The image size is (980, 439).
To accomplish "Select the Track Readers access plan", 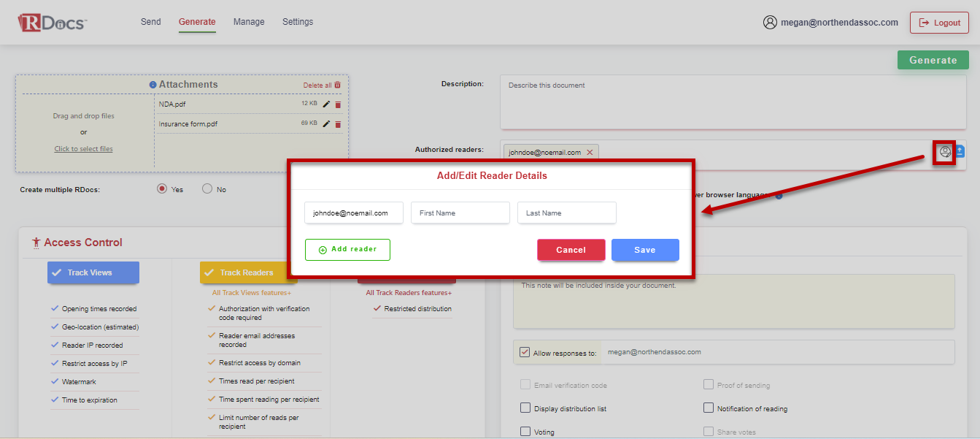I will point(247,272).
